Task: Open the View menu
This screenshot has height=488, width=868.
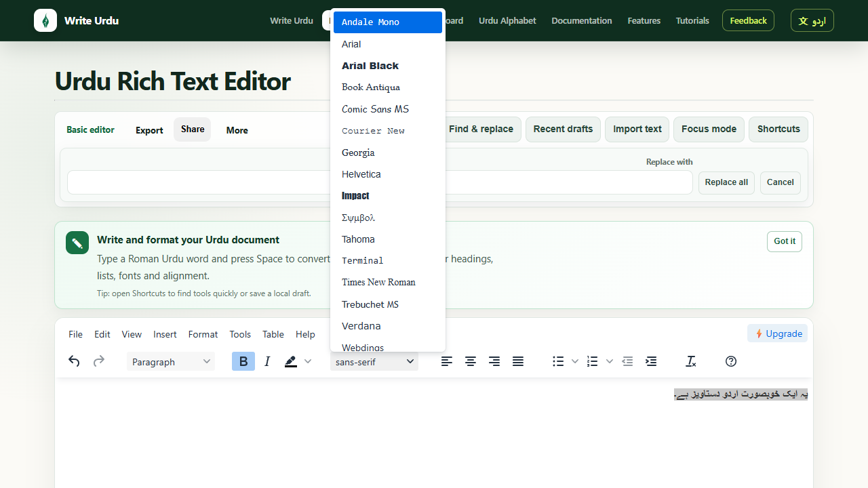Action: (132, 334)
